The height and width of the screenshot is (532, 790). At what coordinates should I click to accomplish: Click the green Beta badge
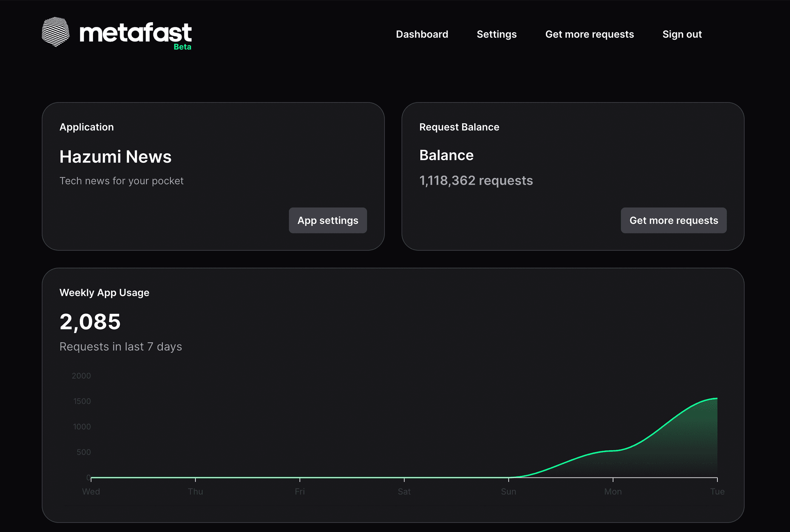coord(182,47)
